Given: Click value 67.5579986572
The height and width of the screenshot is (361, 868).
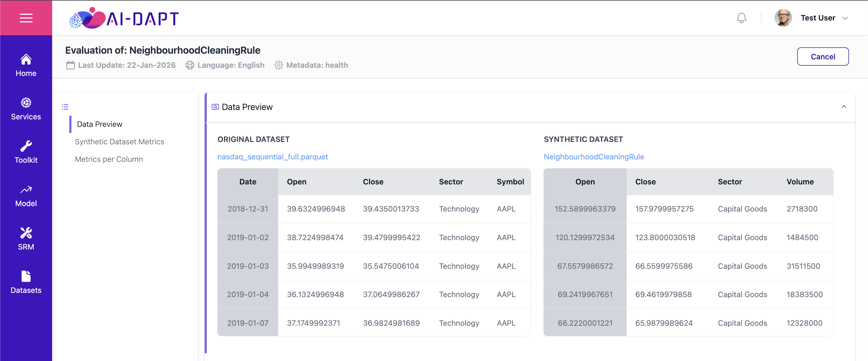Looking at the screenshot, I should click(585, 266).
